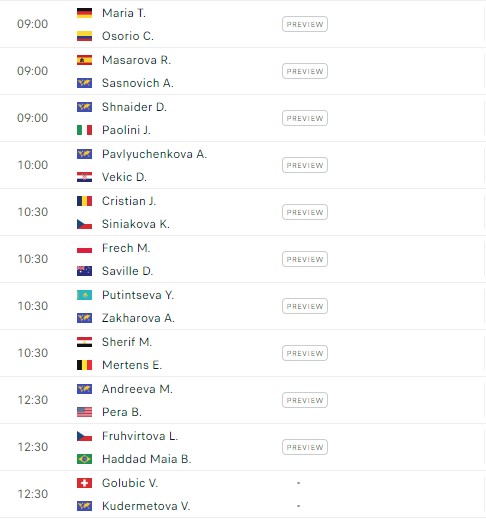Open the preview for Fruhvirtova vs Haddad Maia
This screenshot has height=519, width=486.
click(x=305, y=447)
